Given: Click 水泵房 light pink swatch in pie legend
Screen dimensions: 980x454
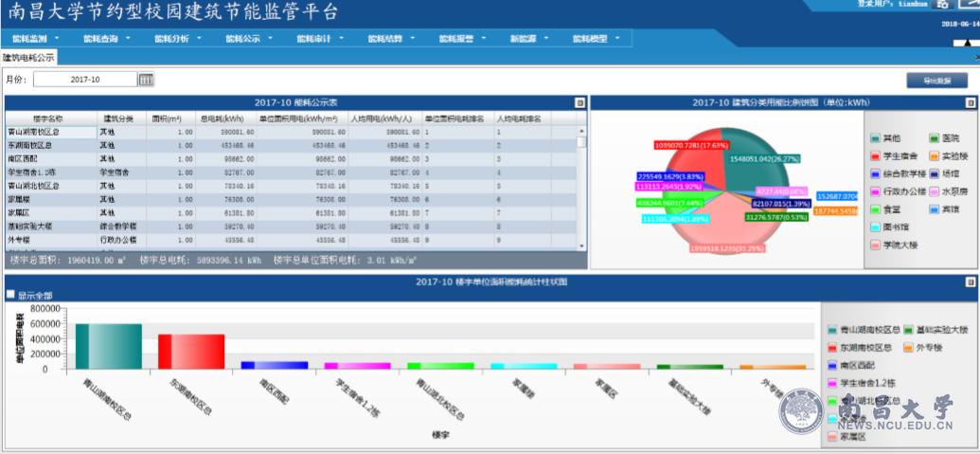Looking at the screenshot, I should pyautogui.click(x=934, y=192).
